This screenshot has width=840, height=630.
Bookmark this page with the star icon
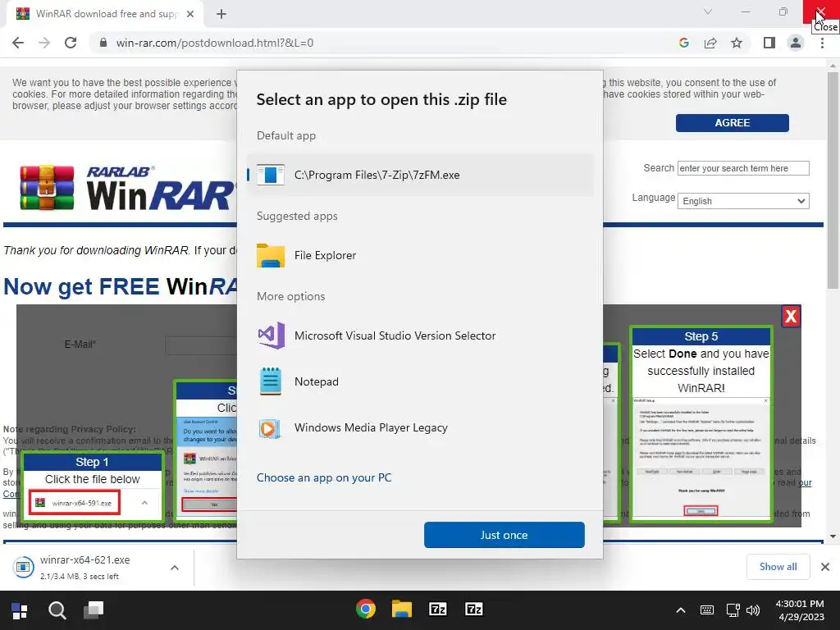[737, 43]
